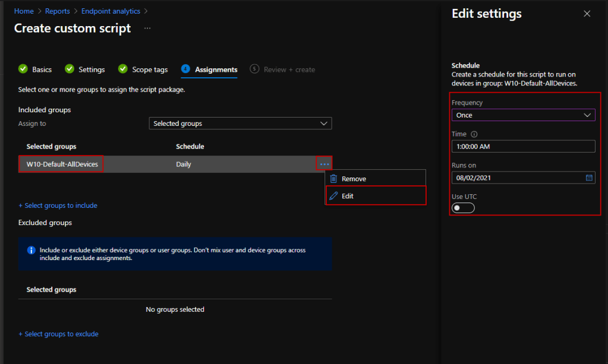Toggle the Use UTC switch
608x364 pixels.
click(x=464, y=208)
